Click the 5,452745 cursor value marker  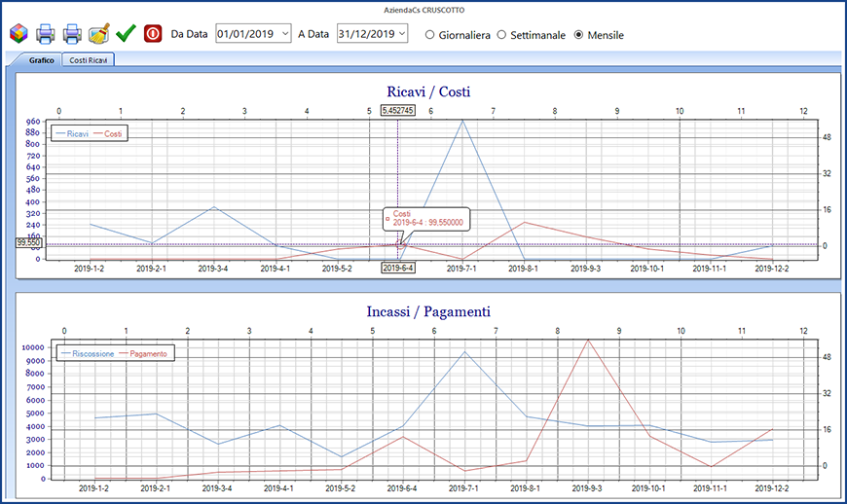[x=397, y=111]
